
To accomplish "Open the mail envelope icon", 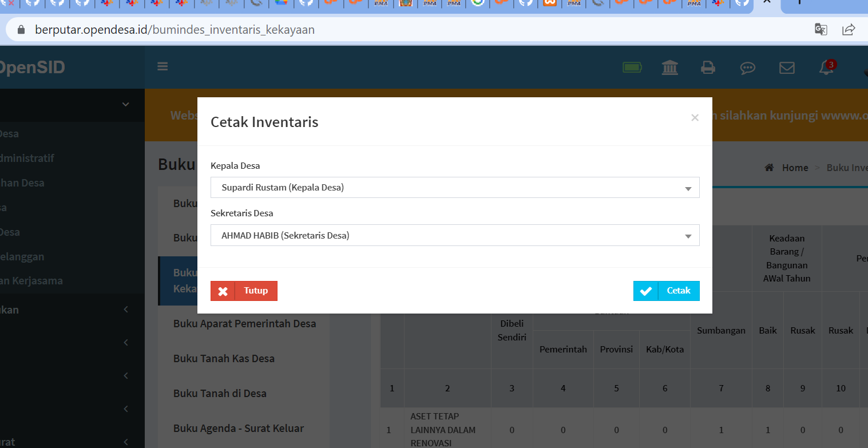I will pyautogui.click(x=787, y=68).
